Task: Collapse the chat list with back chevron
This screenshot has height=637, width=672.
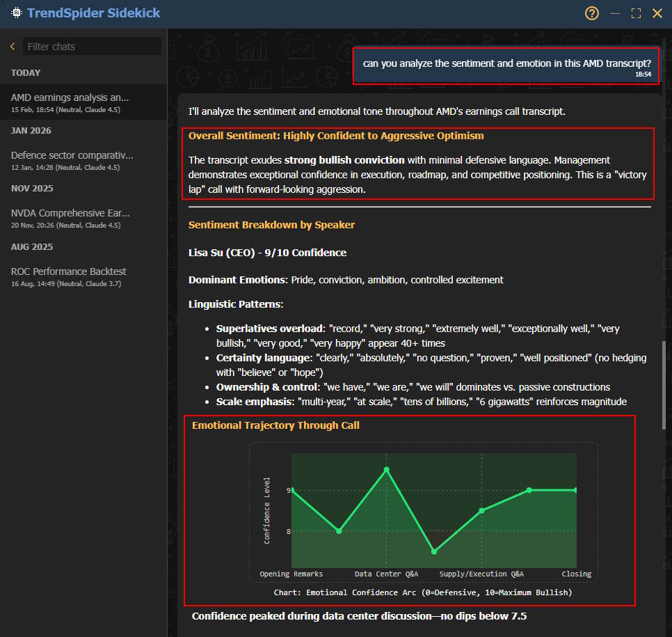Action: [x=12, y=47]
